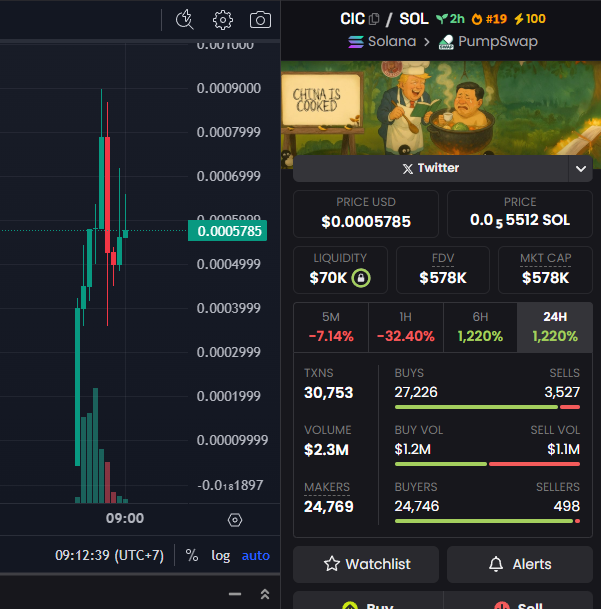This screenshot has width=601, height=609.
Task: Click the PRICE 5512 SOL box
Action: (520, 214)
